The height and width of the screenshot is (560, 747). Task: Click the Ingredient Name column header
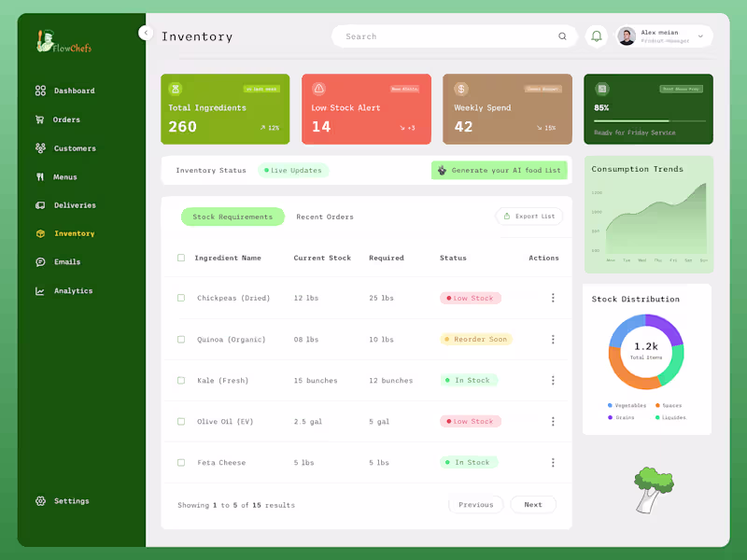(228, 258)
